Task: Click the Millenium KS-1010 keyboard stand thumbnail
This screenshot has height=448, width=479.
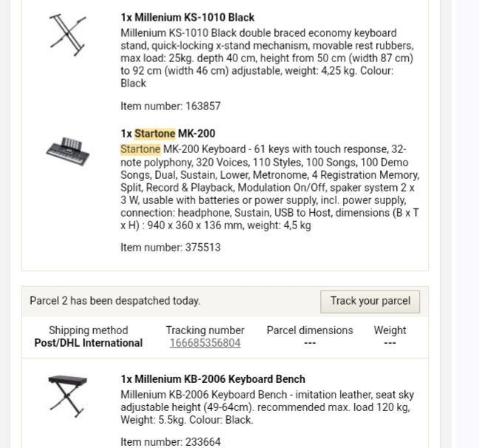Action: click(67, 35)
